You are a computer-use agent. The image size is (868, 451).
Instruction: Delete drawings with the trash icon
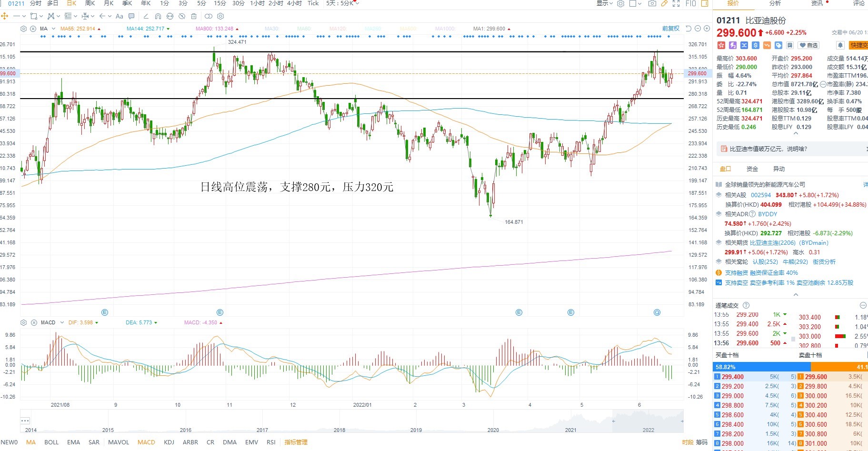click(194, 16)
